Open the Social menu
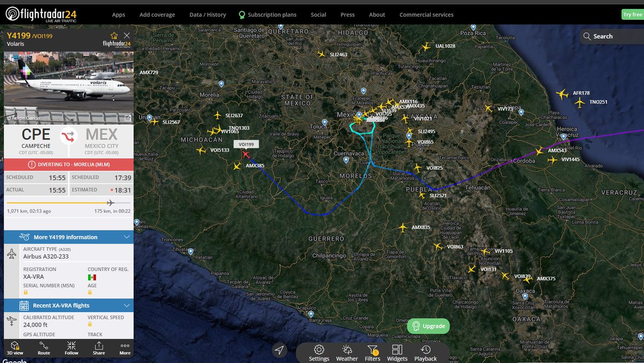Screen dimensions: 644x363 pos(318,14)
